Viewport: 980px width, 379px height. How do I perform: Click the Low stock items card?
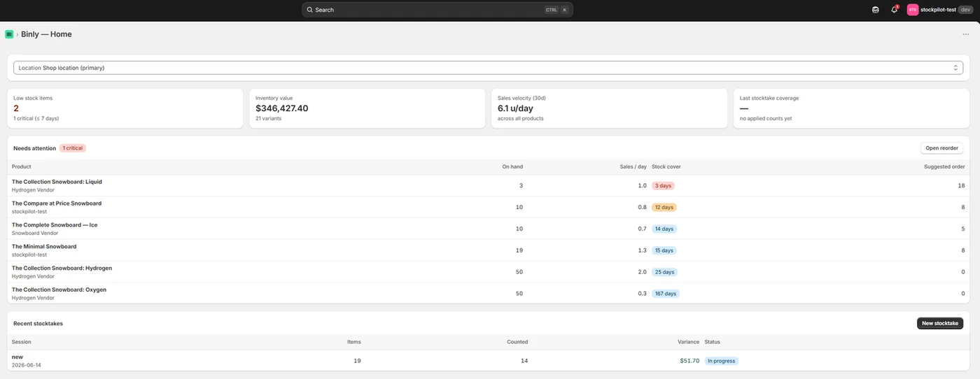[x=125, y=108]
